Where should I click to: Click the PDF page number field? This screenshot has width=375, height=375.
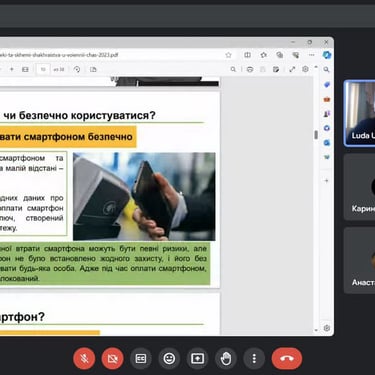tap(43, 69)
